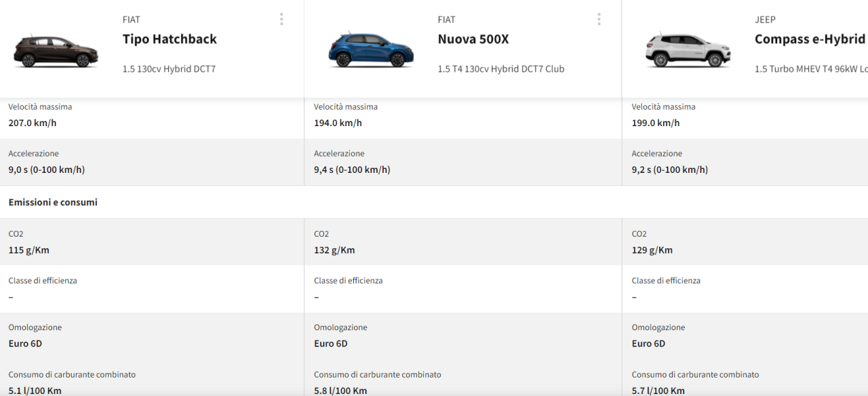Click Velocità massima label in Tipo column
The image size is (868, 396).
click(x=40, y=106)
